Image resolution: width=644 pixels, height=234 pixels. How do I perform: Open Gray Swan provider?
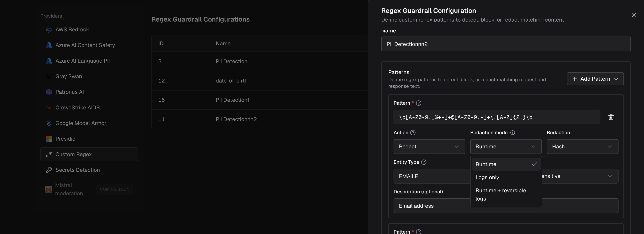tap(89, 76)
